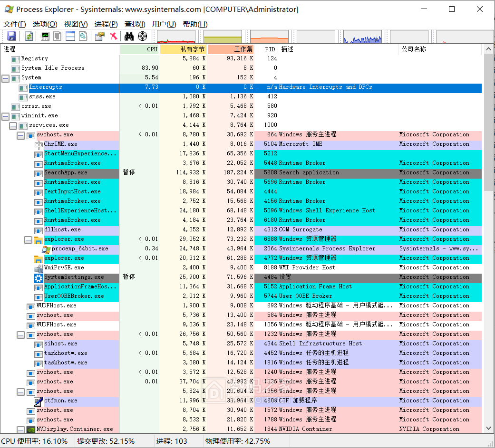Collapse the explorer.exe PID 6888 node

(x=28, y=240)
